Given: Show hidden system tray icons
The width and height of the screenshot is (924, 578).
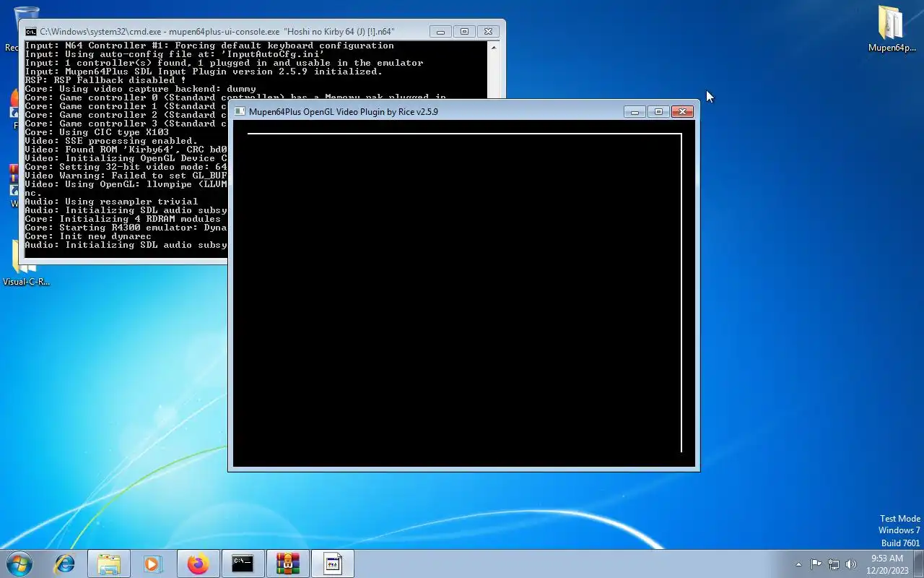Looking at the screenshot, I should pos(798,564).
